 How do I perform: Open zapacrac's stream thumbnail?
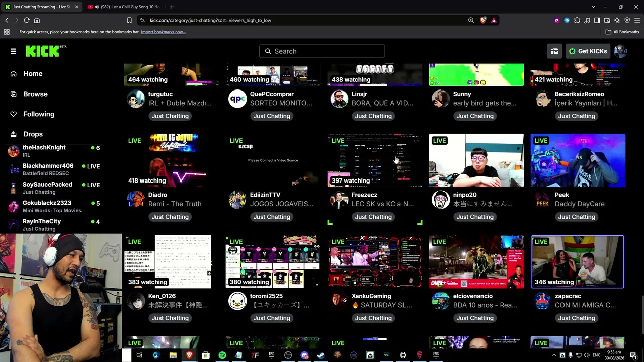coord(578,262)
